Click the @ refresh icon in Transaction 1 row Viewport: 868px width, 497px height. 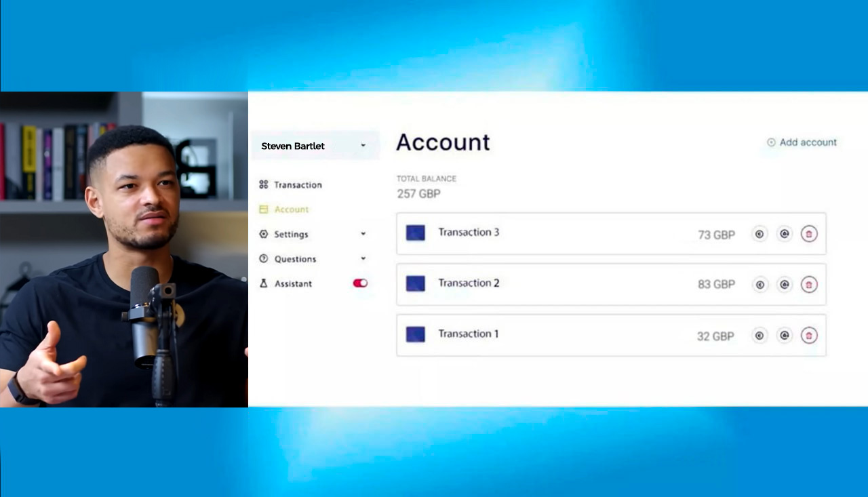(x=785, y=336)
